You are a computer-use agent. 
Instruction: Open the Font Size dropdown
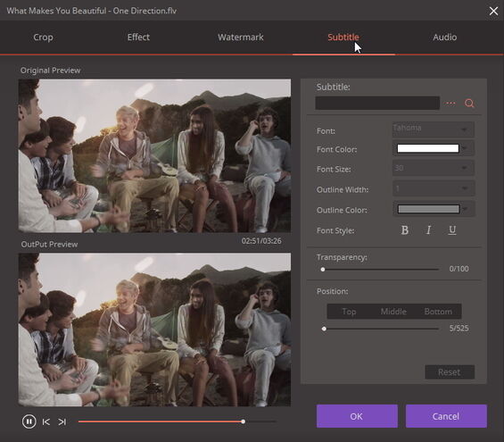click(x=434, y=168)
